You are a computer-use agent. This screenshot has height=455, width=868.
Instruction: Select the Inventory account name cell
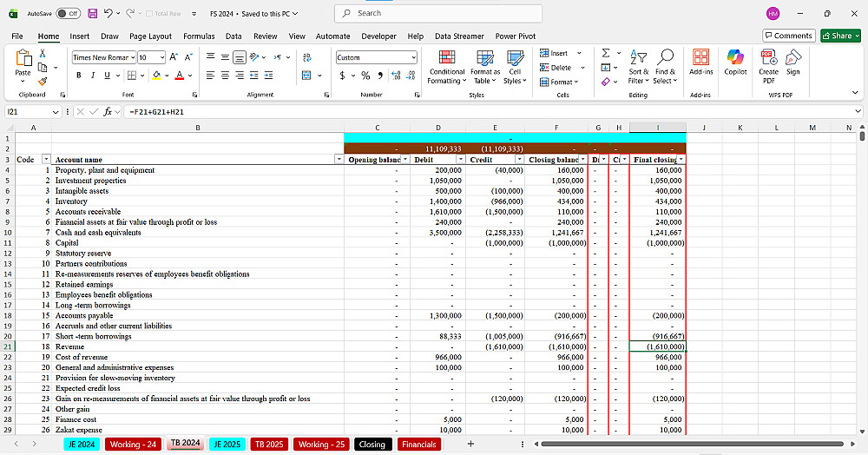coord(198,201)
